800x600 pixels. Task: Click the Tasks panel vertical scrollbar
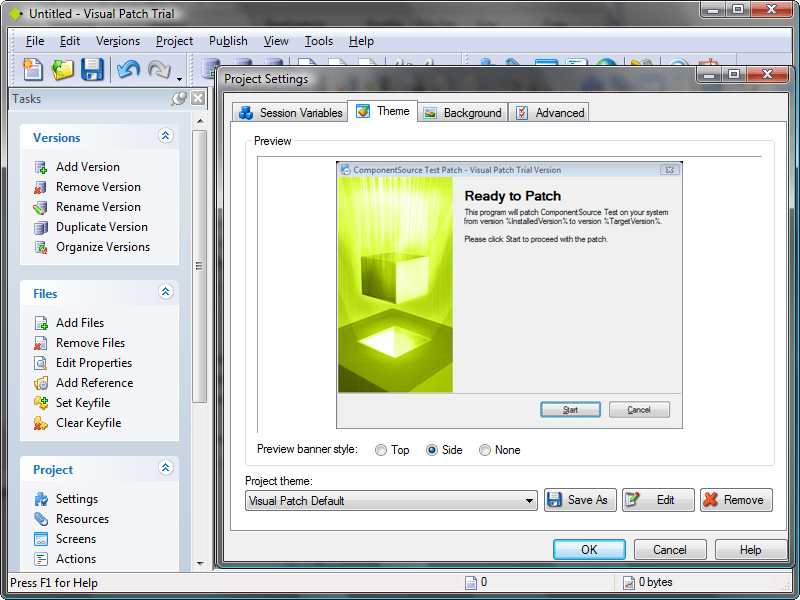click(x=199, y=264)
